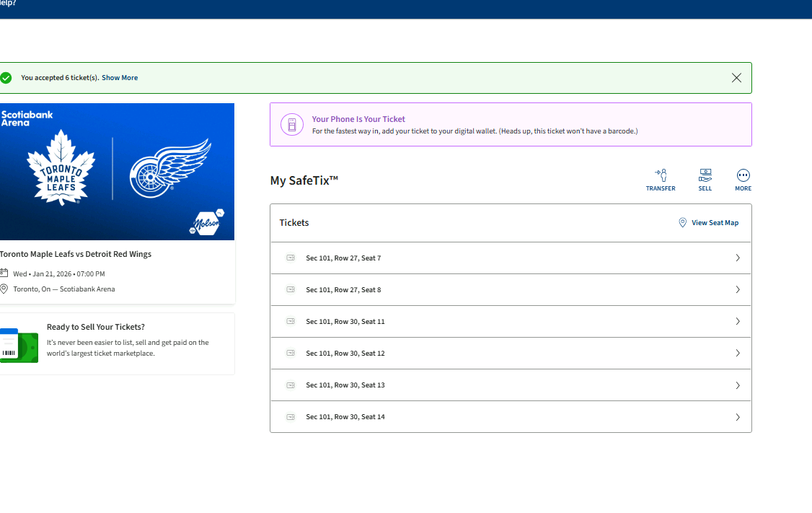Click ticket icon for Row 27, Seat 8
The image size is (812, 513).
click(x=291, y=289)
